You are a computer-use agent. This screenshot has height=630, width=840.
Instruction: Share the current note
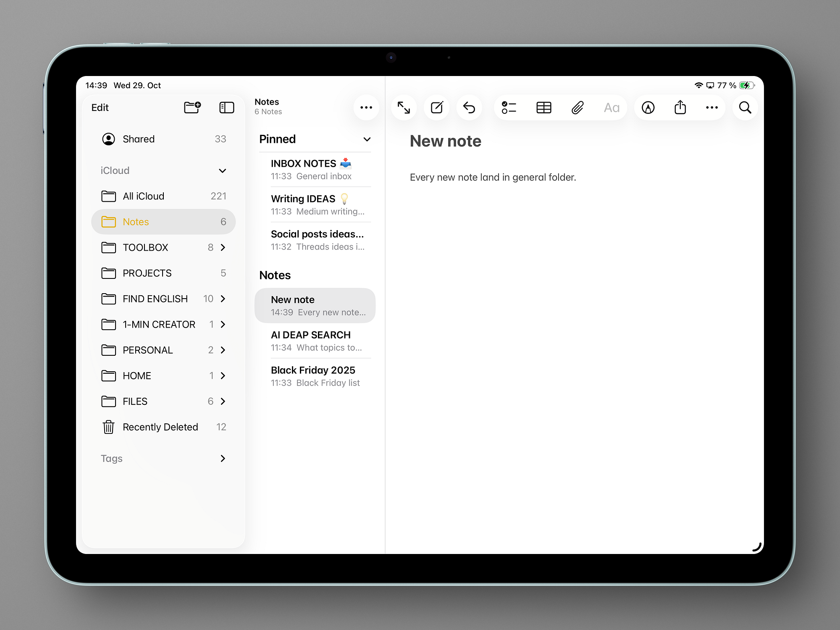tap(680, 108)
